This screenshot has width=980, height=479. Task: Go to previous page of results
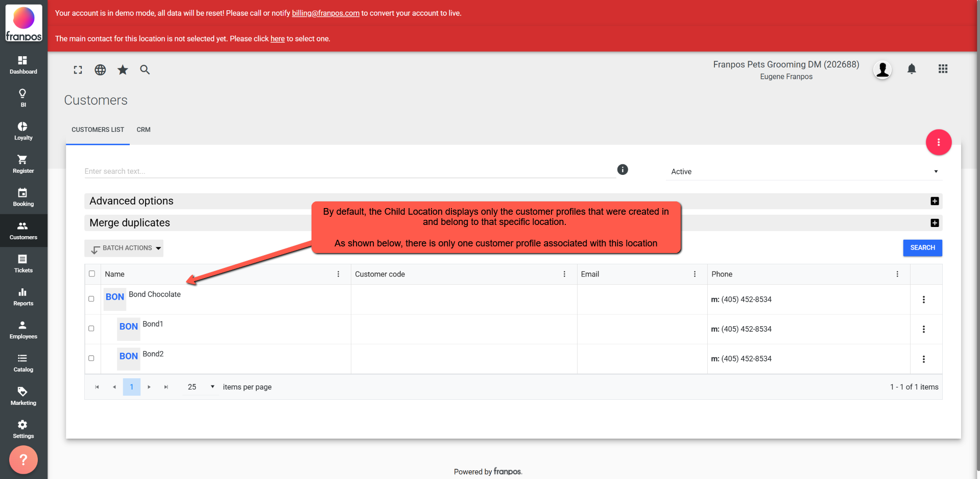pyautogui.click(x=114, y=387)
